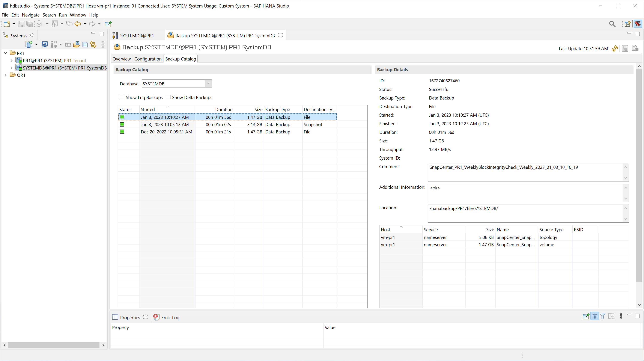This screenshot has height=361, width=644.
Task: Click the back navigation arrow in toolbar
Action: [78, 24]
